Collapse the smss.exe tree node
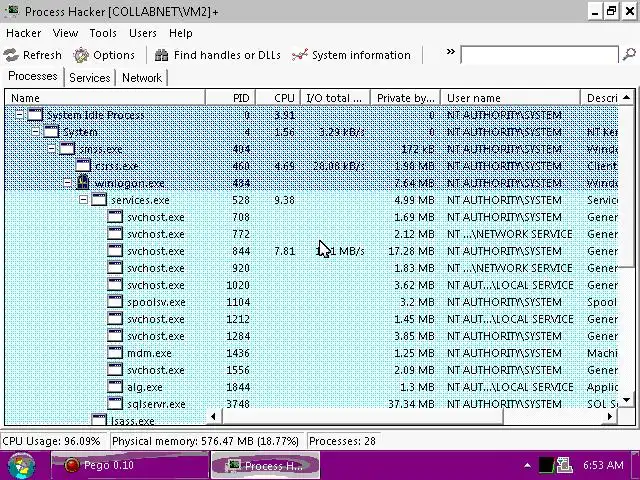The image size is (640, 480). click(x=51, y=149)
